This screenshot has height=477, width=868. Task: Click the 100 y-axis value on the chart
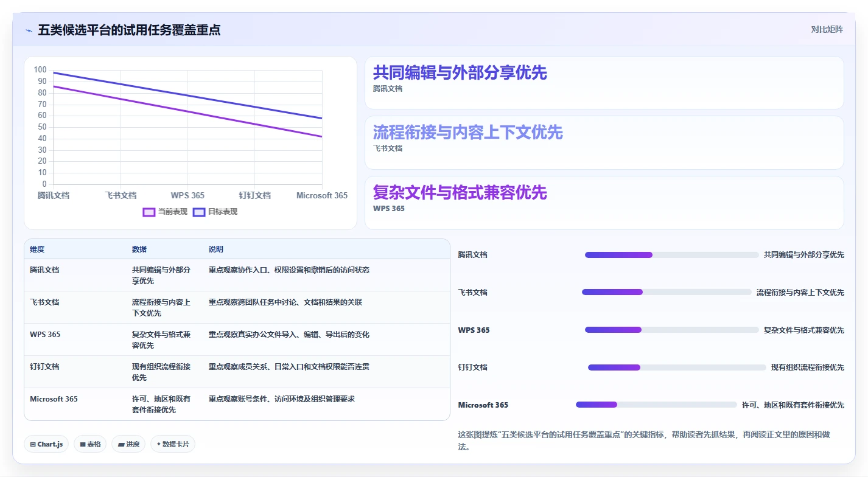40,70
